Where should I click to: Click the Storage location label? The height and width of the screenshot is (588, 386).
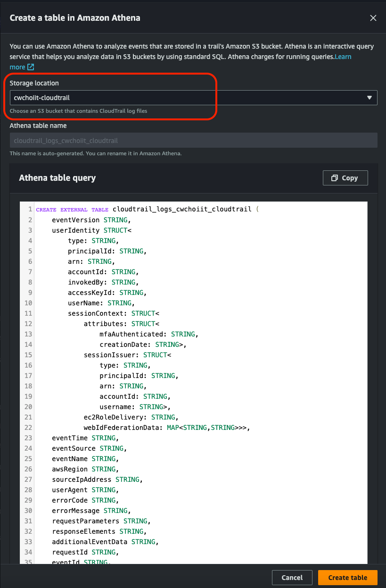click(x=34, y=83)
